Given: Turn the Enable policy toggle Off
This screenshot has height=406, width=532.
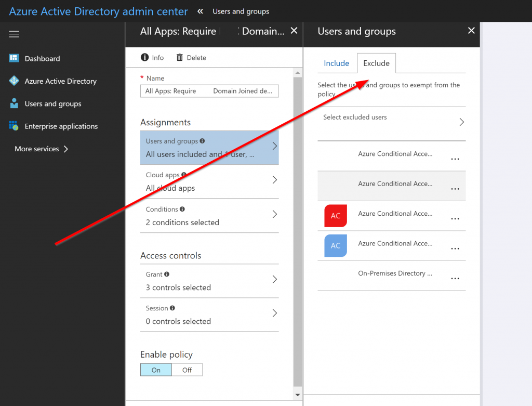Looking at the screenshot, I should [187, 370].
